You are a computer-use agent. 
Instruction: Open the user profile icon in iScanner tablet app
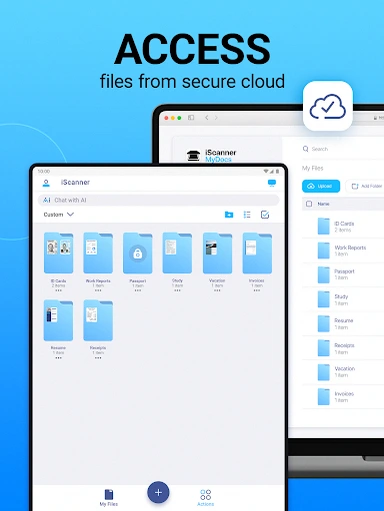(46, 183)
